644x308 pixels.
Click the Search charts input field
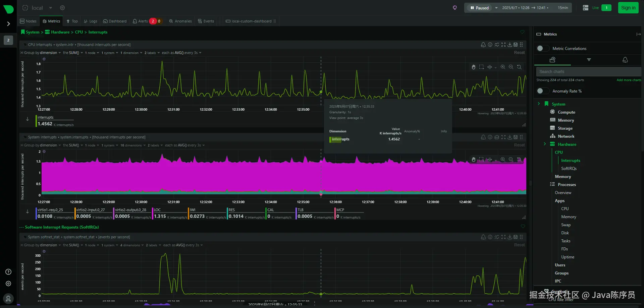pyautogui.click(x=589, y=72)
